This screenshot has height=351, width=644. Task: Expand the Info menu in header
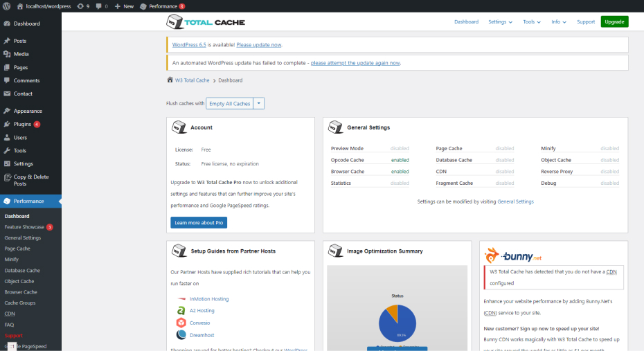pyautogui.click(x=559, y=21)
